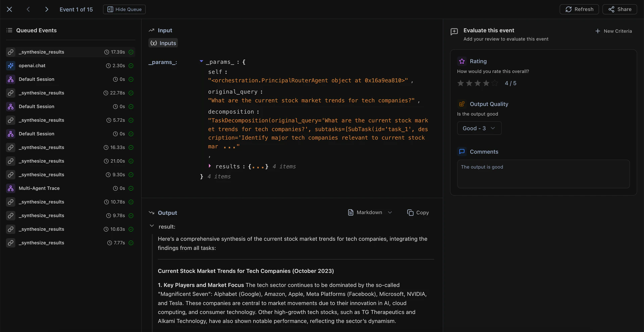
Task: Click the Queued Events list icon
Action: pos(9,31)
